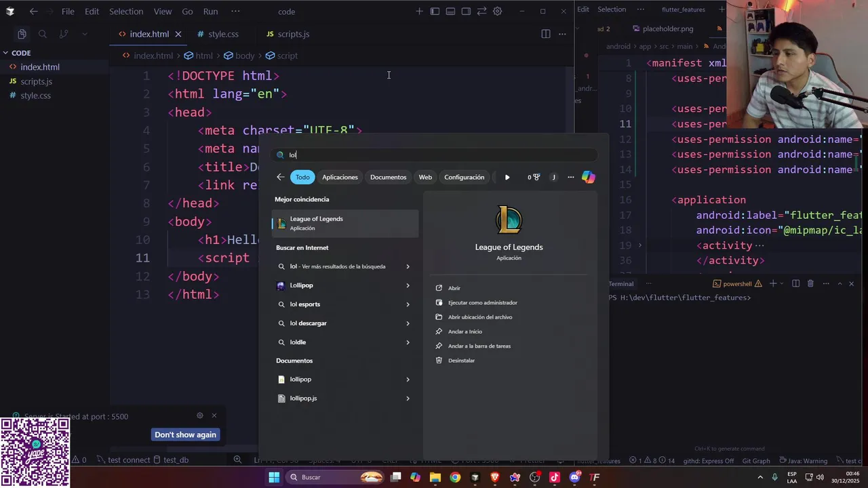
Task: Toggle primary sidebar layout icon
Action: pyautogui.click(x=435, y=12)
